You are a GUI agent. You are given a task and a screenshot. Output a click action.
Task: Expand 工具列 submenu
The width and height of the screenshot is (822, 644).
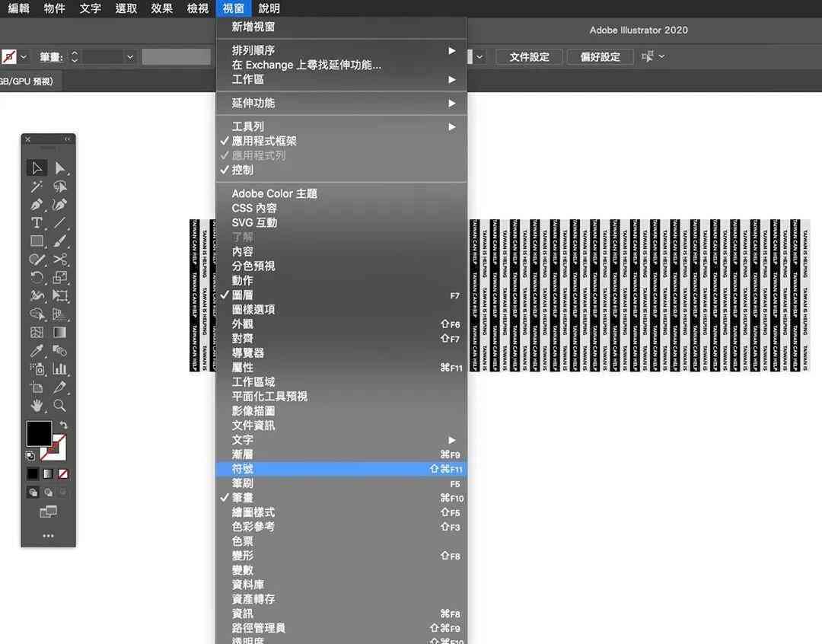[341, 126]
